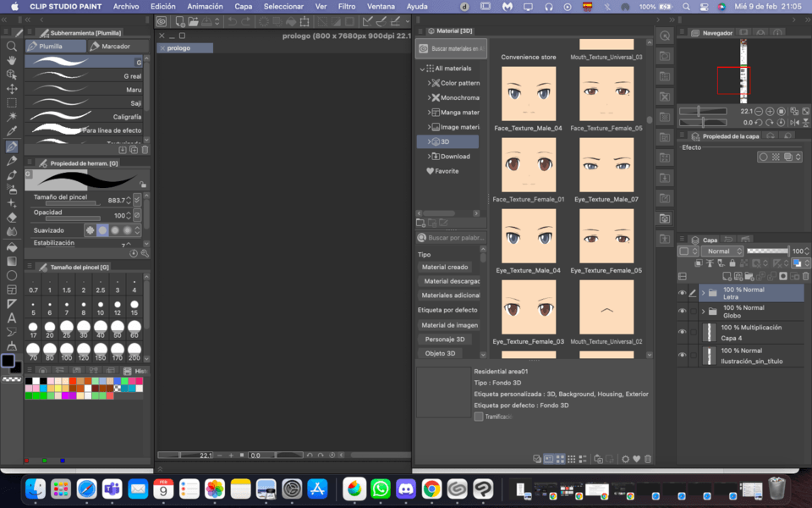Delete sub tool with trash icon
Viewport: 812px width, 508px height.
point(145,150)
